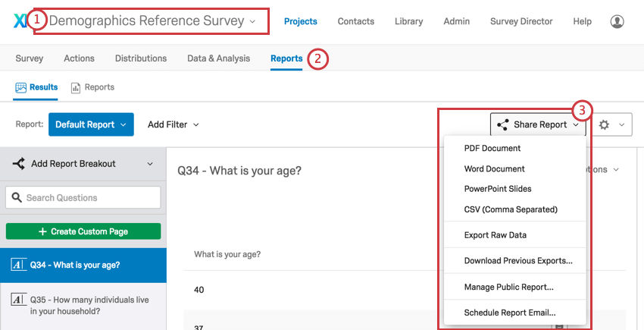Open the settings gear icon menu
Screen dimensions: 644x330
coord(604,124)
